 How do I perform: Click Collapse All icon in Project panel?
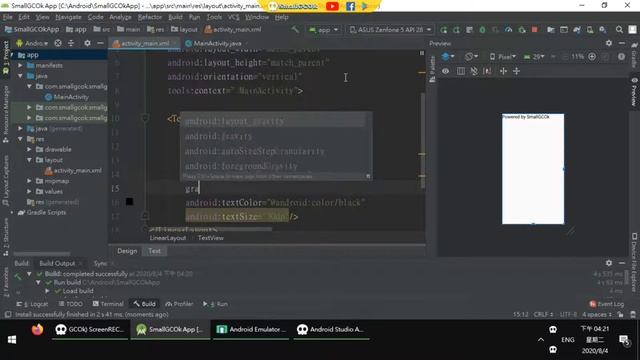tap(71, 43)
